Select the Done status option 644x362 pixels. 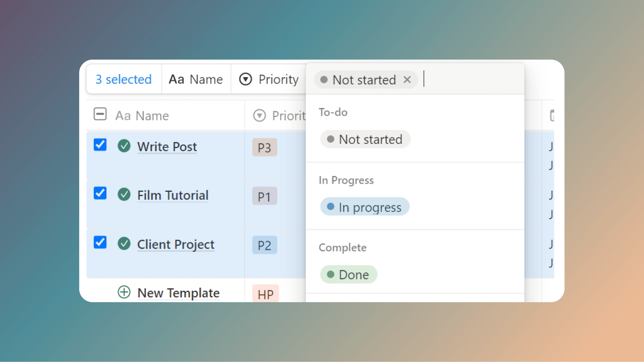349,274
